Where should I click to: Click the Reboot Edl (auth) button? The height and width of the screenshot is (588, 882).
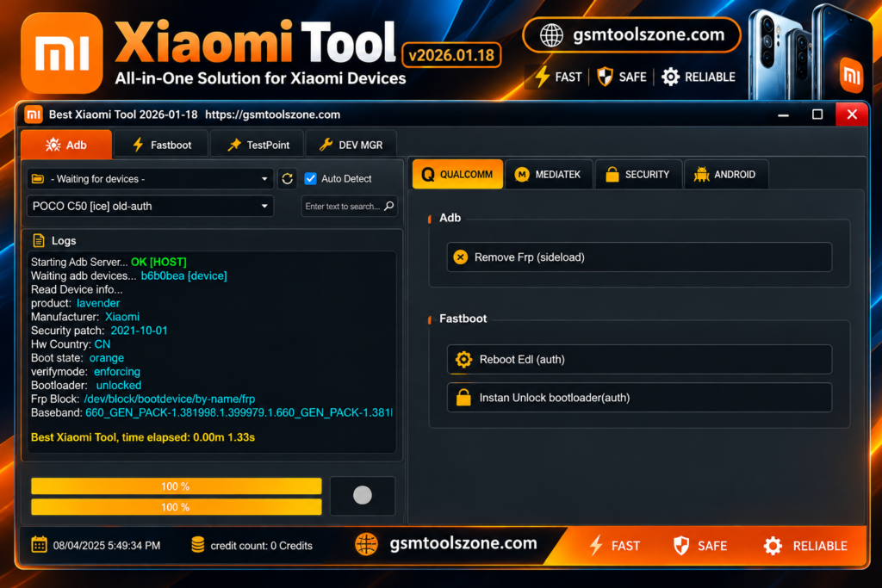coord(639,359)
